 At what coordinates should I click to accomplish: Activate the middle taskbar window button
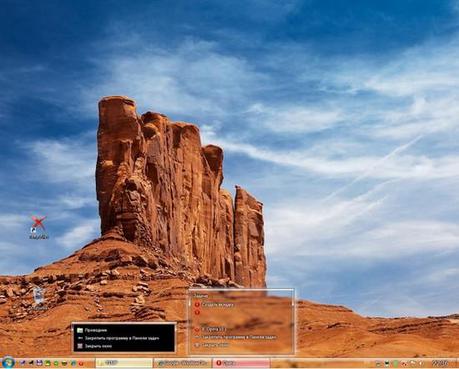tap(183, 363)
